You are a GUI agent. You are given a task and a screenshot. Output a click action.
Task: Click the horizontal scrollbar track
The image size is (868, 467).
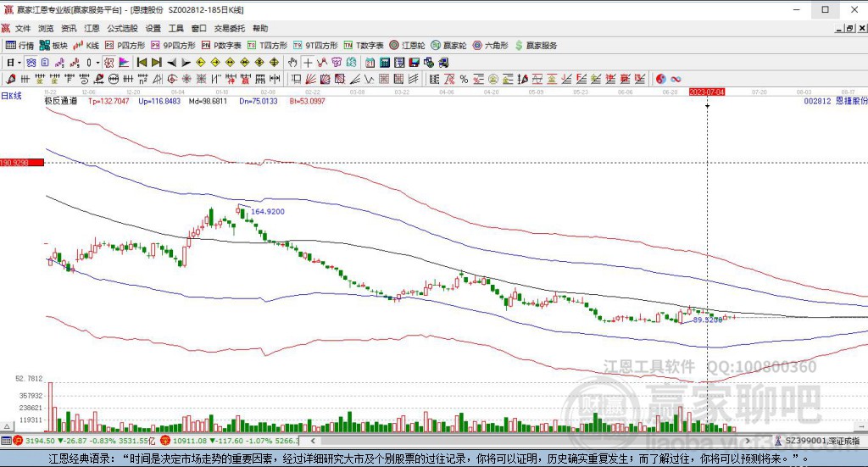point(531,441)
